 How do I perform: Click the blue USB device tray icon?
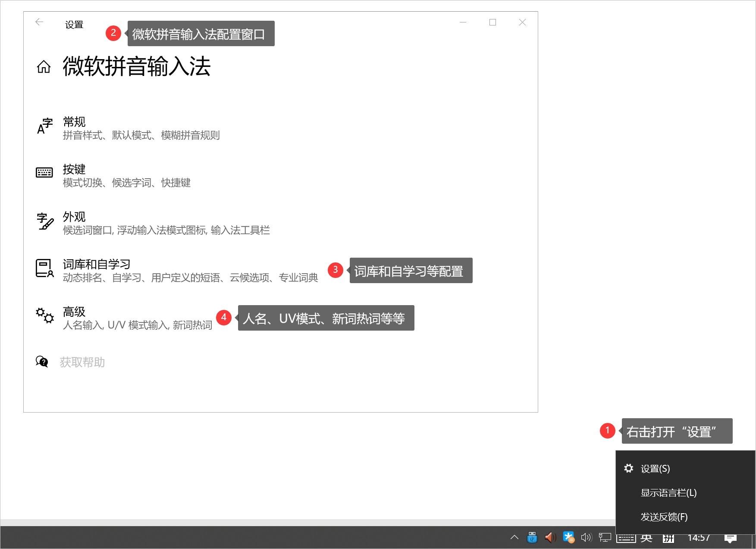pos(533,537)
